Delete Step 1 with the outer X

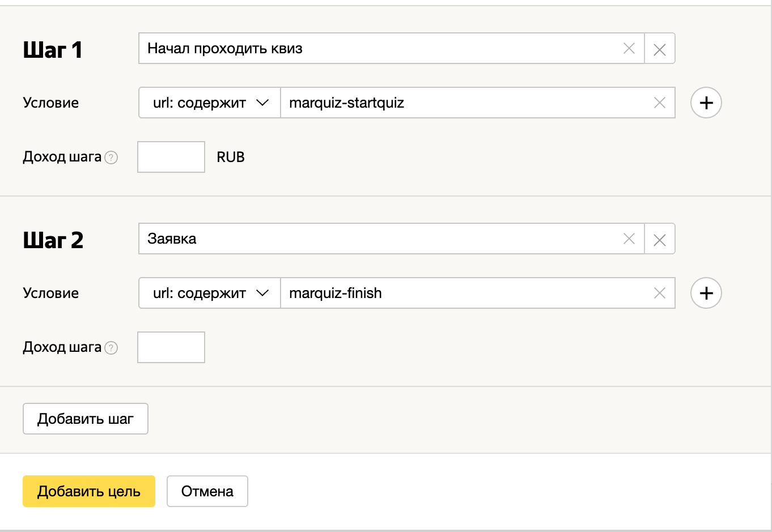659,49
